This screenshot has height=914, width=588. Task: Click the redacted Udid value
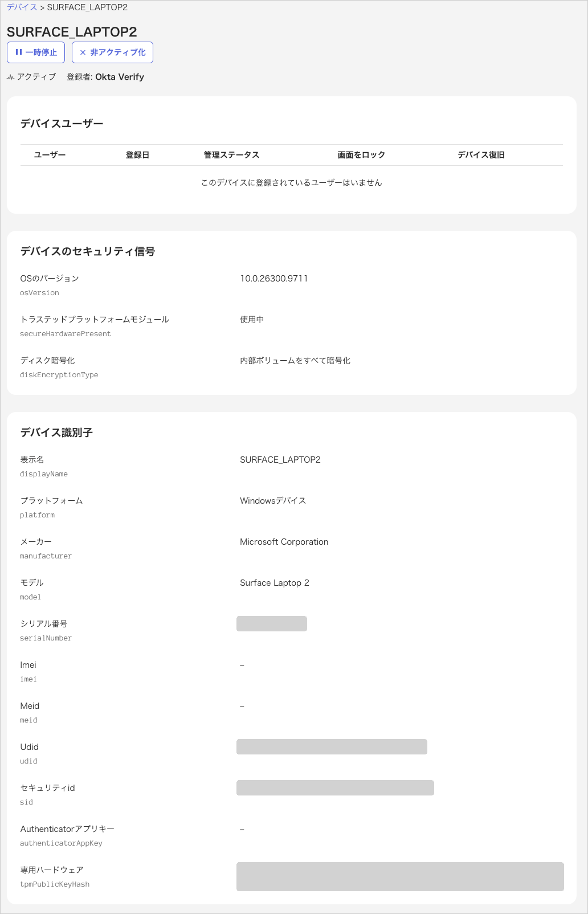coord(332,746)
